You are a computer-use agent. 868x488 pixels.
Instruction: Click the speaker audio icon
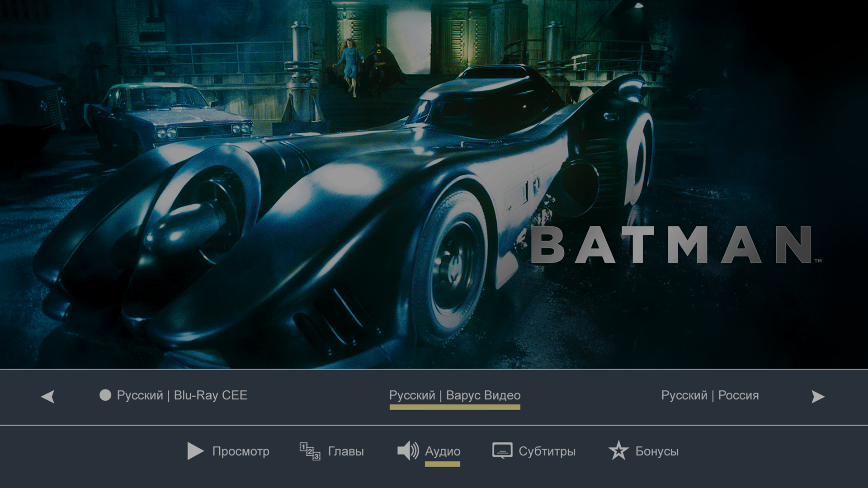click(408, 451)
